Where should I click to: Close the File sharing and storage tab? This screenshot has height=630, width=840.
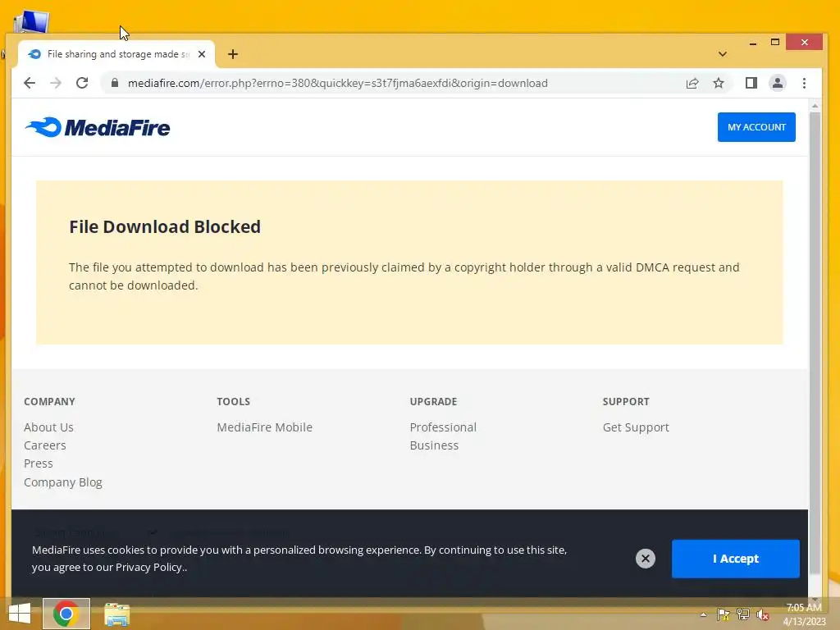coord(202,54)
